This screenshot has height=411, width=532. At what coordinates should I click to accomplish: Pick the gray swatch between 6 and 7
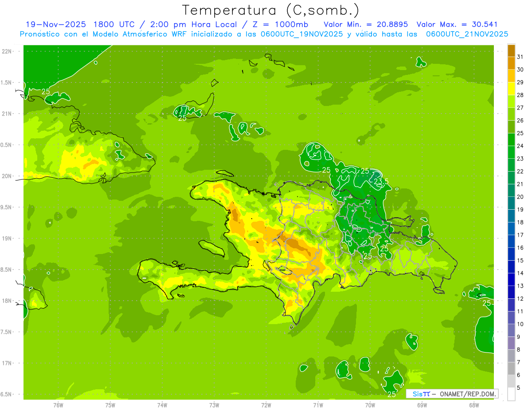point(511,368)
